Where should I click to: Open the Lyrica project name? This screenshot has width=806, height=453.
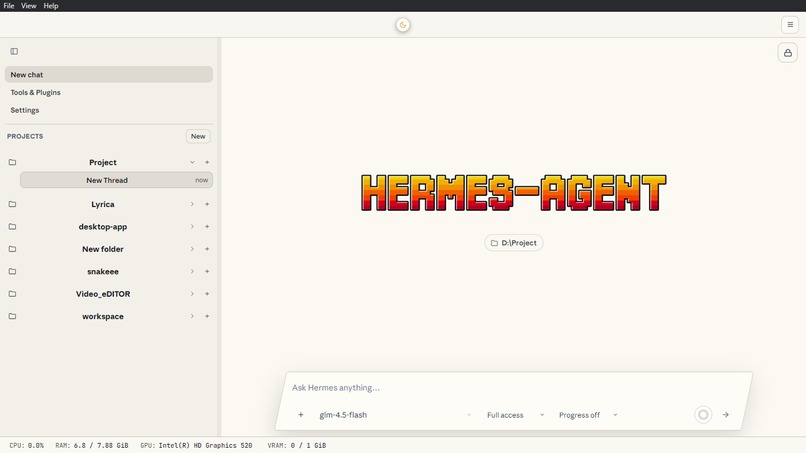[103, 204]
